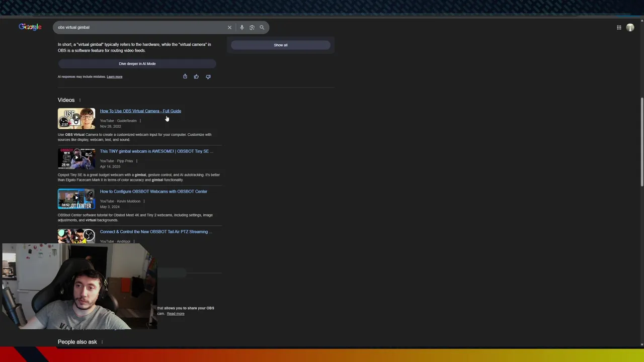Play the OBS Virtual Camera video thumbnail
The width and height of the screenshot is (644, 362).
pyautogui.click(x=76, y=119)
